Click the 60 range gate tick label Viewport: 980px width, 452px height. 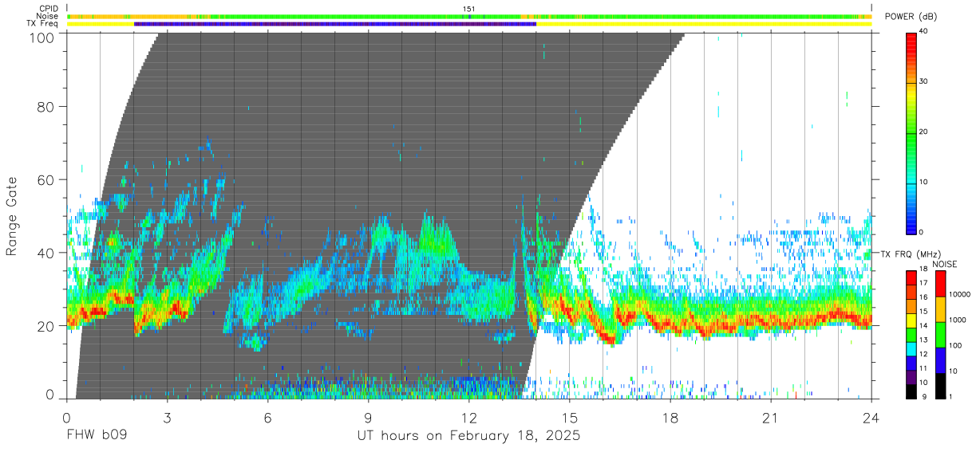click(45, 179)
